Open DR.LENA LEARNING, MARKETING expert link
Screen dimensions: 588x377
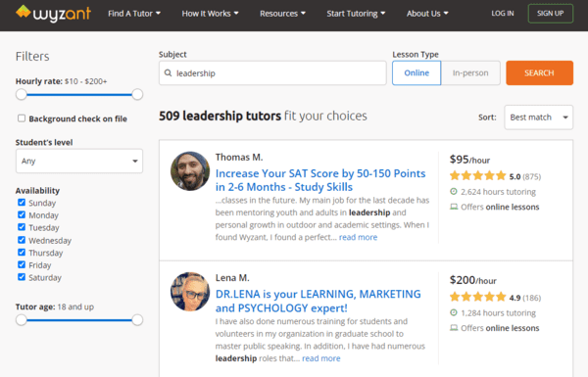point(318,301)
